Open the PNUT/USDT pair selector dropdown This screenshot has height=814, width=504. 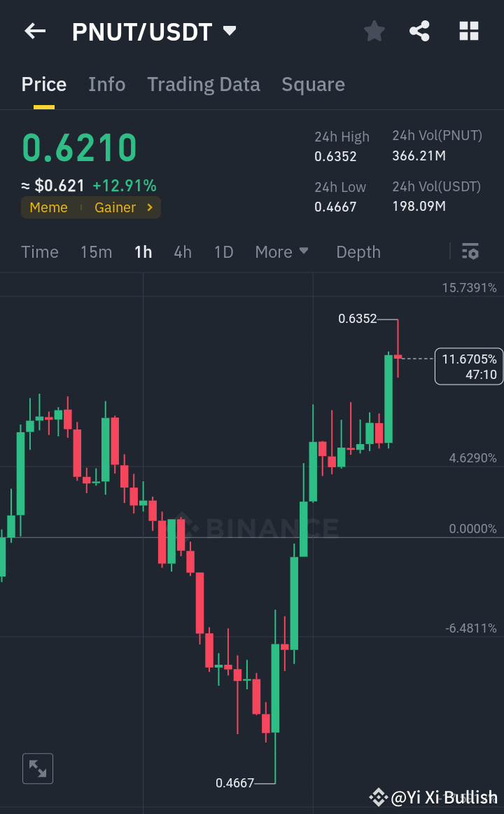tap(155, 31)
